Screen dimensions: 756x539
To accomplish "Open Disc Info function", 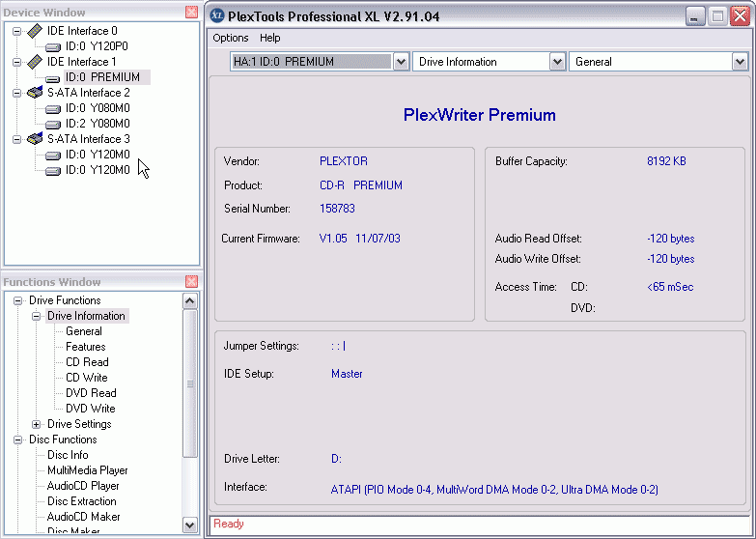I will [x=68, y=455].
